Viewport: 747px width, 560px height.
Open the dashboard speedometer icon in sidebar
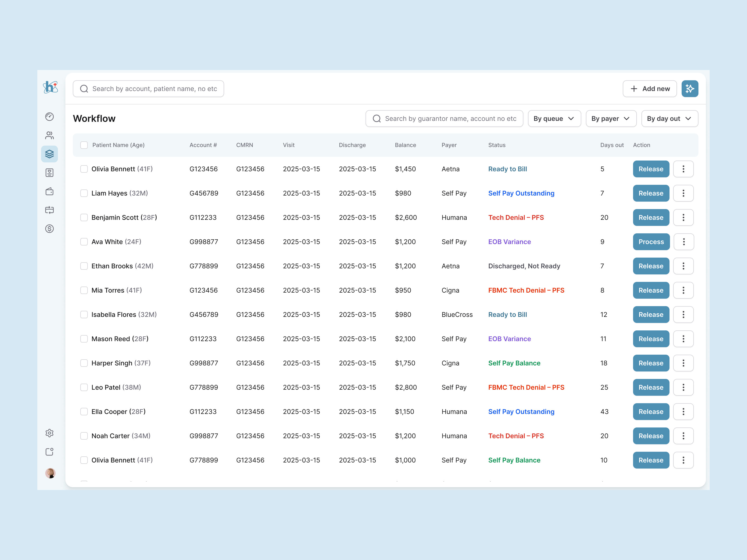coord(50,116)
